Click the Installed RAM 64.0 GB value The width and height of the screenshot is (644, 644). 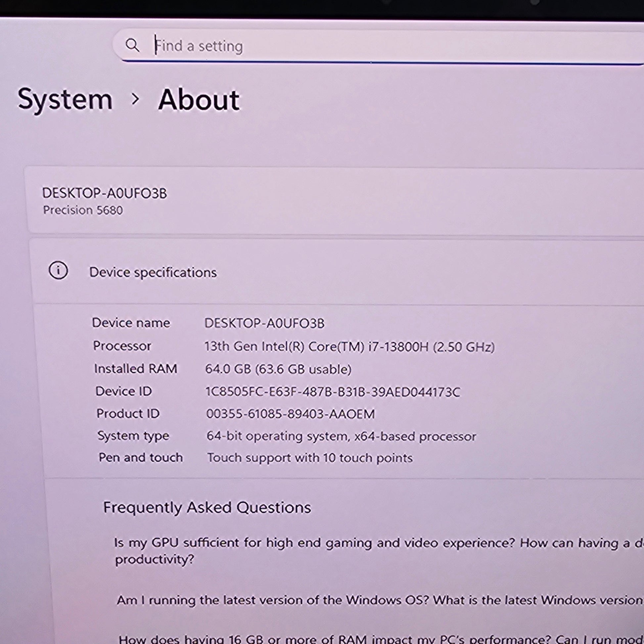[278, 369]
